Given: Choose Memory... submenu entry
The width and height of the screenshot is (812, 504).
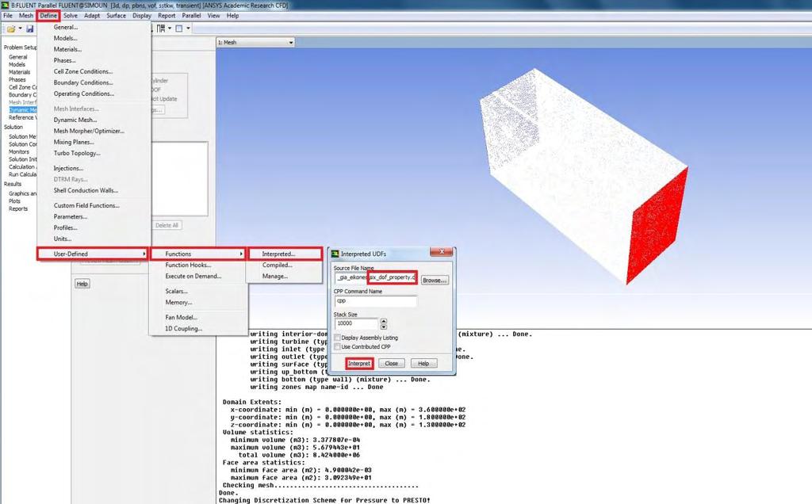Looking at the screenshot, I should [x=178, y=302].
